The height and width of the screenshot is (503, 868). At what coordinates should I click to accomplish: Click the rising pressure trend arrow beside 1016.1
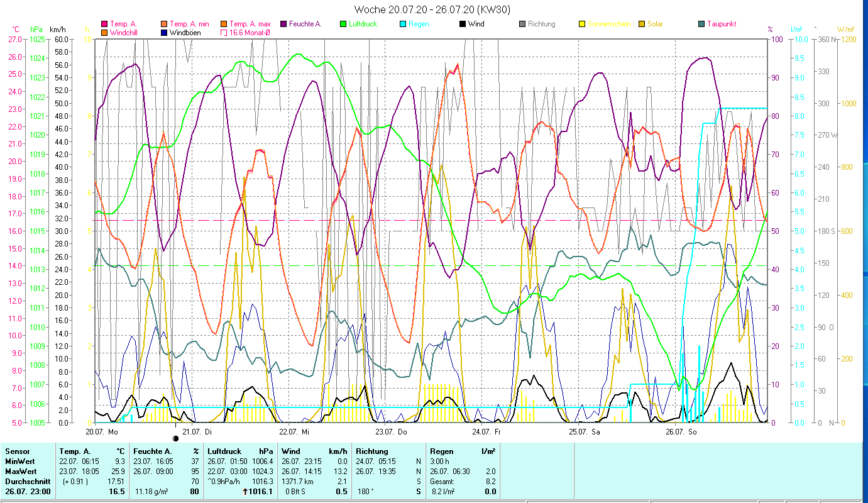tap(244, 492)
